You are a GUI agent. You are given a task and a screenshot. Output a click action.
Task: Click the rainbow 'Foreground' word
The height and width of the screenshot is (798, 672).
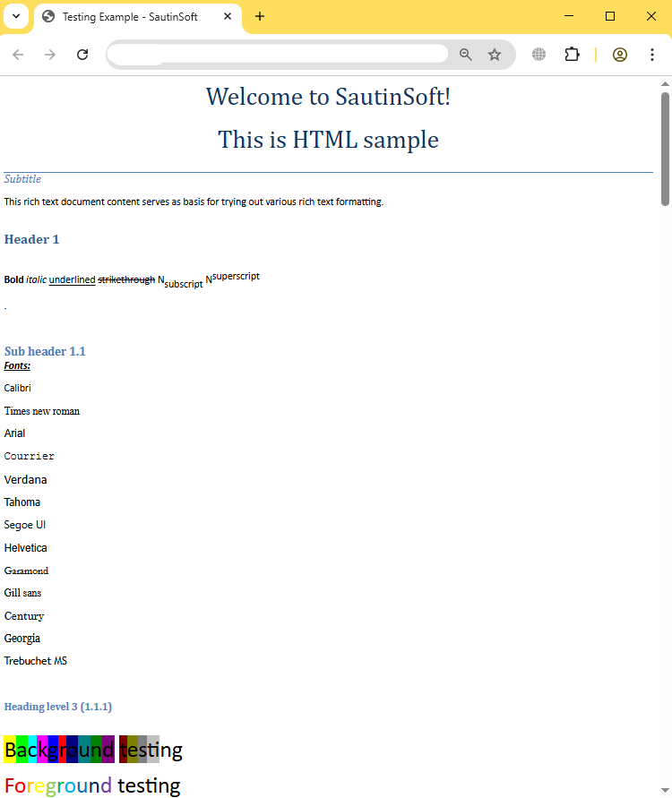pyautogui.click(x=58, y=785)
